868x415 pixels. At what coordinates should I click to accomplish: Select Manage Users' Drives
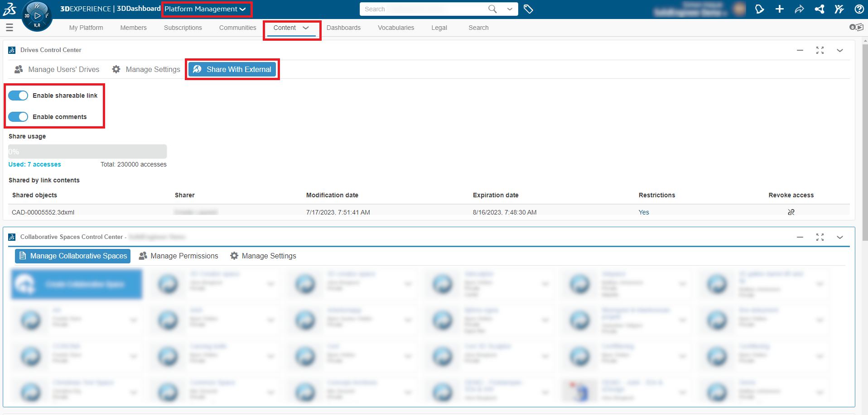pos(63,69)
